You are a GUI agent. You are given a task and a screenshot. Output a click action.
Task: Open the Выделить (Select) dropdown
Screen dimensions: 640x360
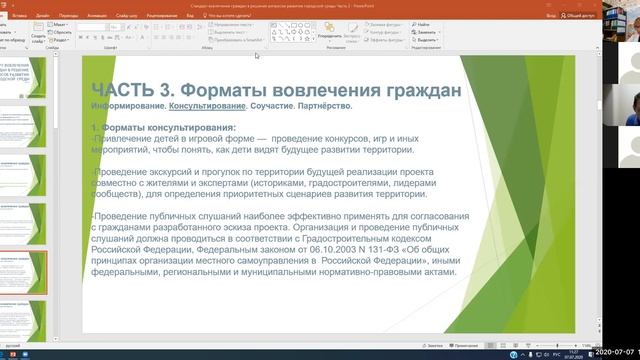pyautogui.click(x=425, y=40)
